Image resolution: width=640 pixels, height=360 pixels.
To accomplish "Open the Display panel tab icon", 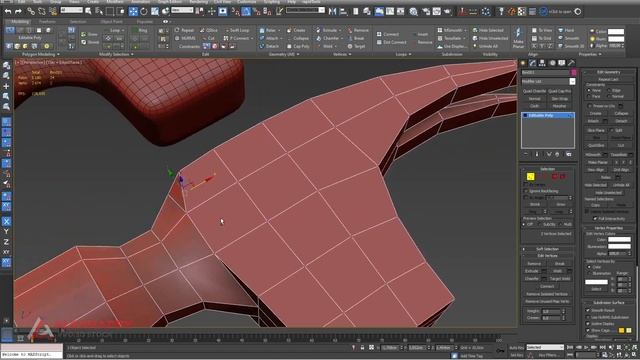I will click(x=562, y=63).
